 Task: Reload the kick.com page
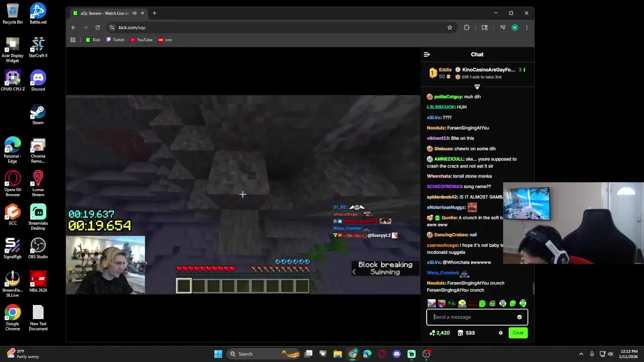click(98, 28)
